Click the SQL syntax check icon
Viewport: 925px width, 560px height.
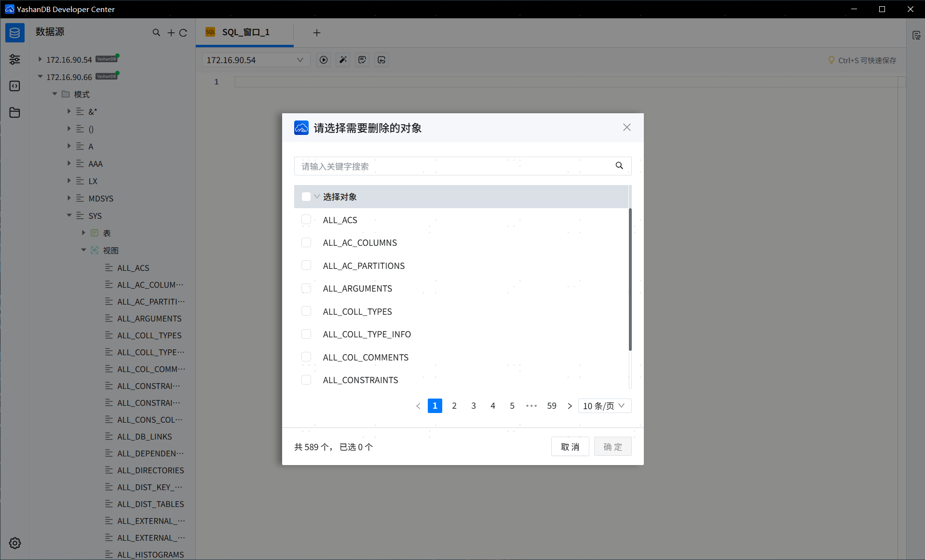pyautogui.click(x=362, y=60)
